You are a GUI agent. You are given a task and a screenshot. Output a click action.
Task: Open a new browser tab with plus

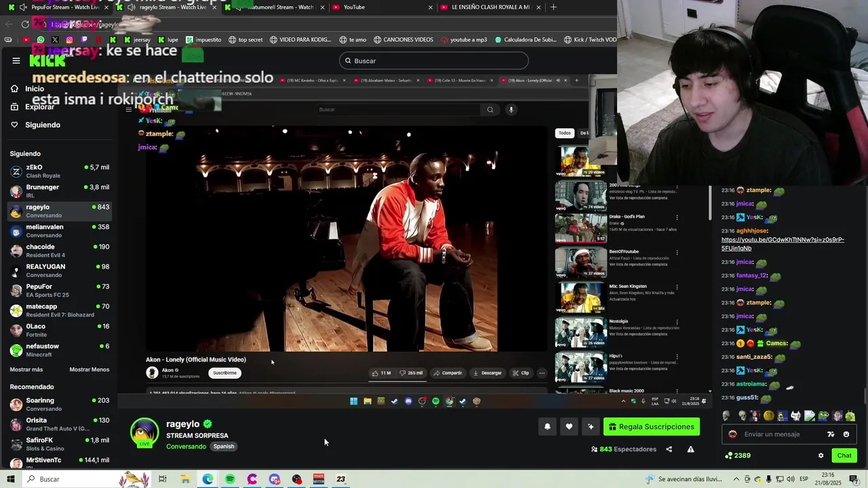[553, 7]
